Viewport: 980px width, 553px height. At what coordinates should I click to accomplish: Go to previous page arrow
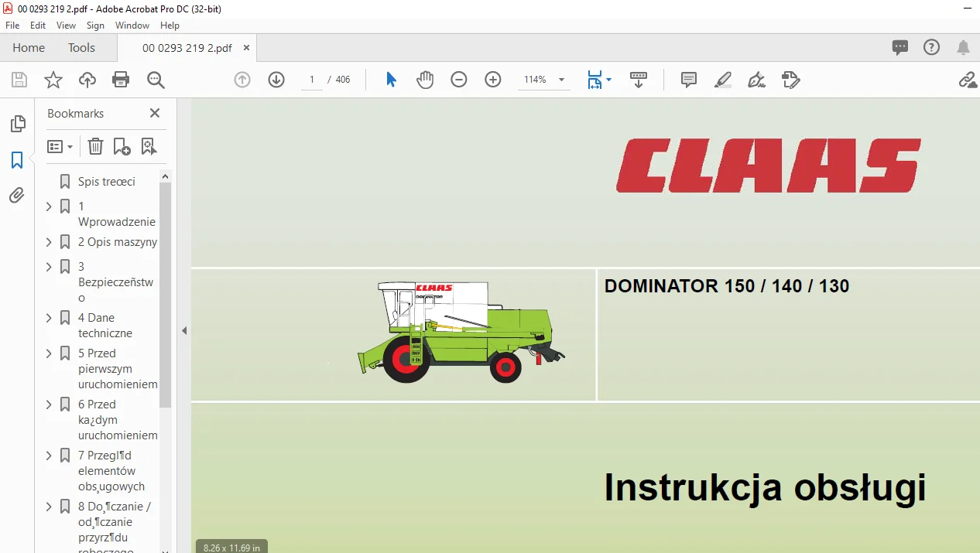(242, 80)
